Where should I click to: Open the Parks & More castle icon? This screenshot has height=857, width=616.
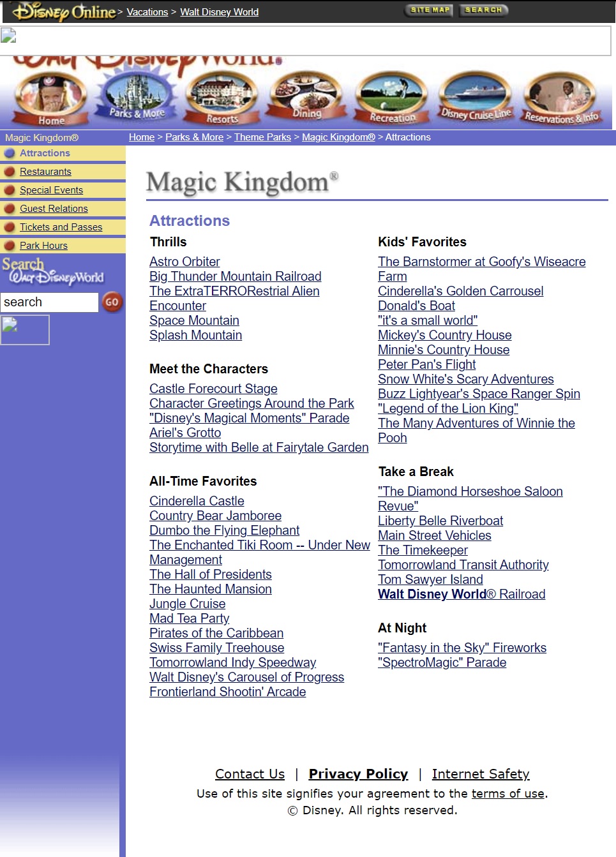[135, 96]
